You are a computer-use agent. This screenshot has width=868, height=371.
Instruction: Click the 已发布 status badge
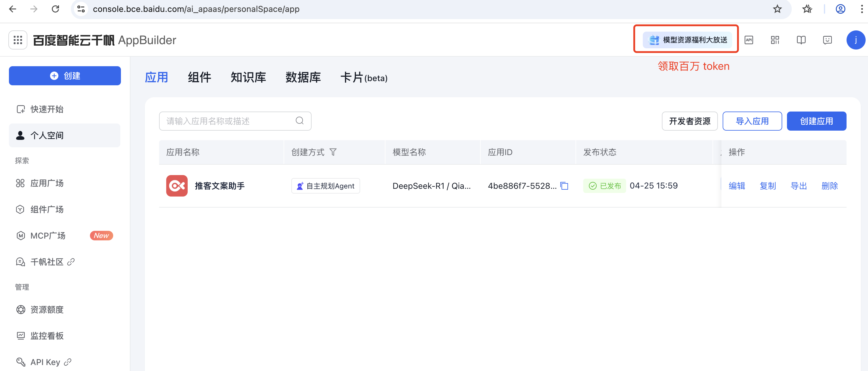(604, 186)
